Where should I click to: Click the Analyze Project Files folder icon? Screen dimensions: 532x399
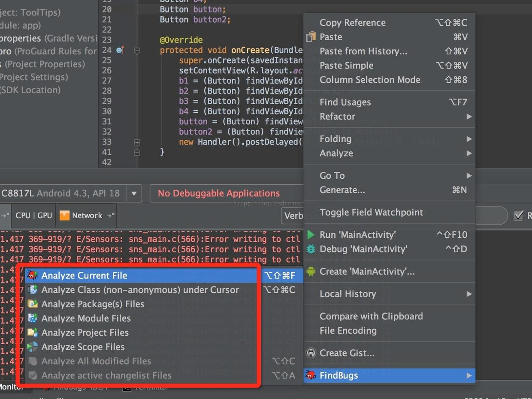point(33,332)
